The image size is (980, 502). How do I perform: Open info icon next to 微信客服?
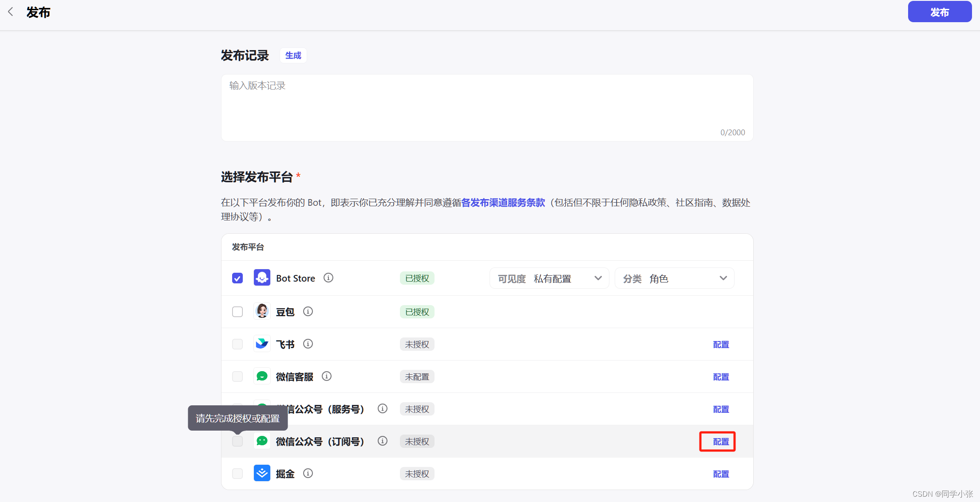tap(327, 376)
